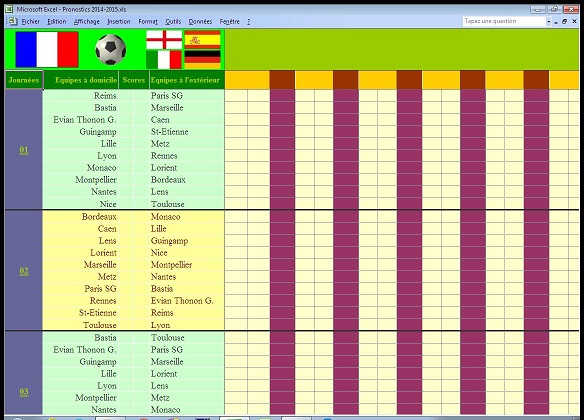Viewport: 584px width, 420px height.
Task: Expand the 'Tapez une question' dropdown arrow
Action: 548,22
